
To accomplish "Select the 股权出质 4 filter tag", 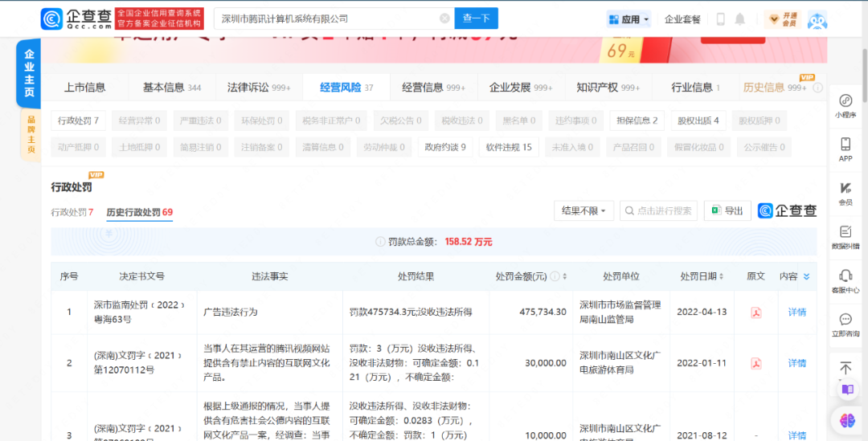I will click(698, 120).
